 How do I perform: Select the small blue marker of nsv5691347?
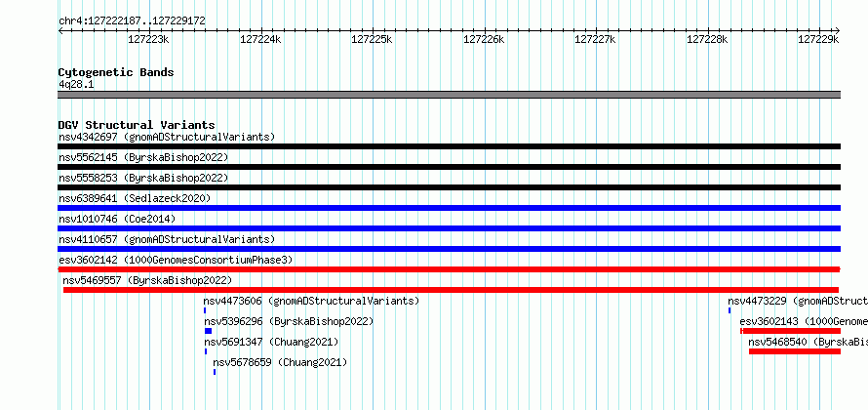[x=206, y=351]
